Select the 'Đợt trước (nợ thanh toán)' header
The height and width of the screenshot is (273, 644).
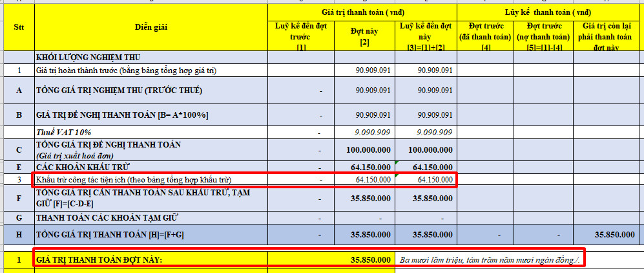click(543, 36)
